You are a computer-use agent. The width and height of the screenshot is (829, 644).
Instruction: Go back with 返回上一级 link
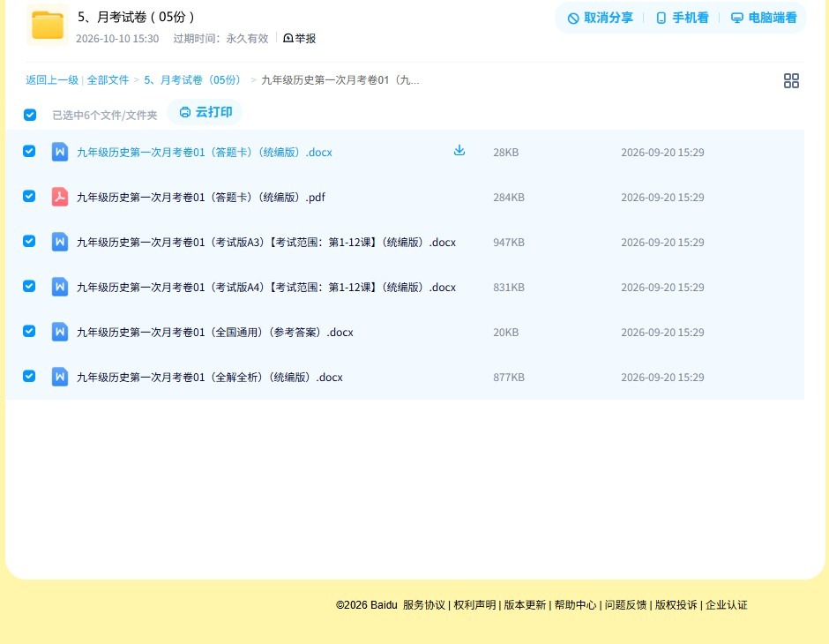click(x=52, y=80)
